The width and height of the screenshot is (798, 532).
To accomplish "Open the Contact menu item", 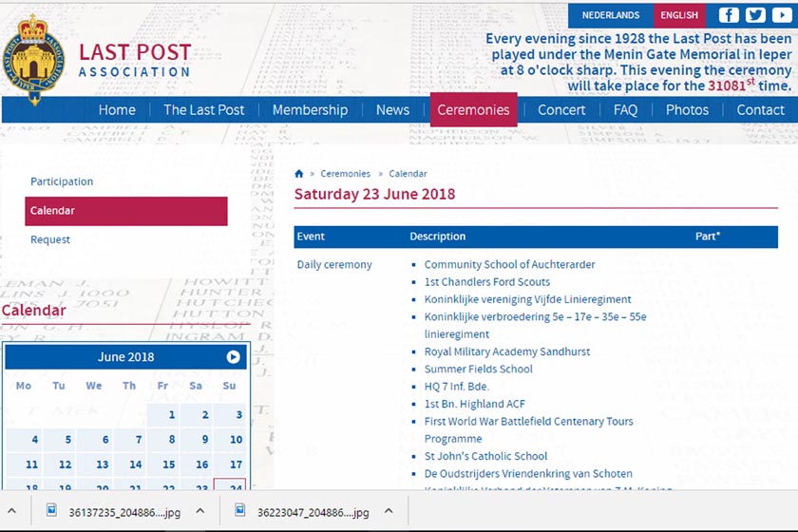I will (761, 110).
